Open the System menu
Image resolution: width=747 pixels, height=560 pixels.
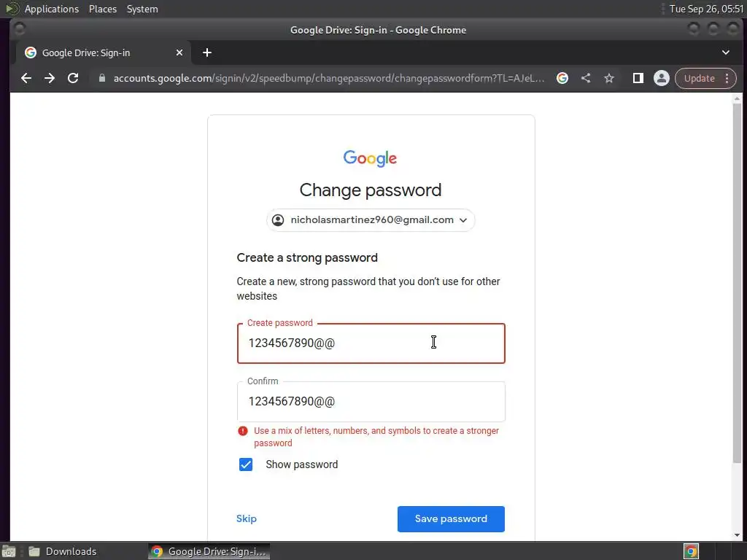click(x=142, y=9)
